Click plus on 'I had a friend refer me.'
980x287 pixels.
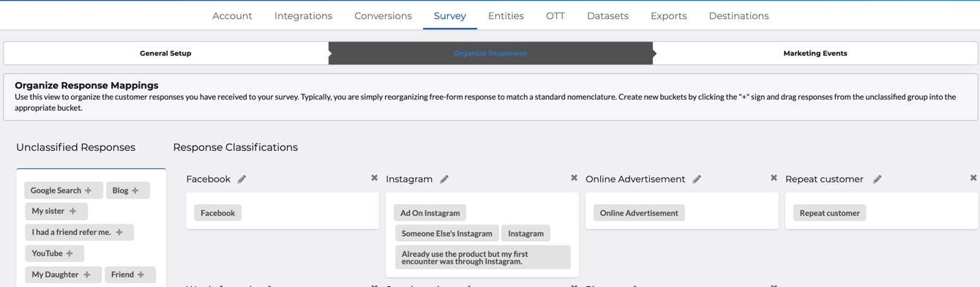(119, 232)
